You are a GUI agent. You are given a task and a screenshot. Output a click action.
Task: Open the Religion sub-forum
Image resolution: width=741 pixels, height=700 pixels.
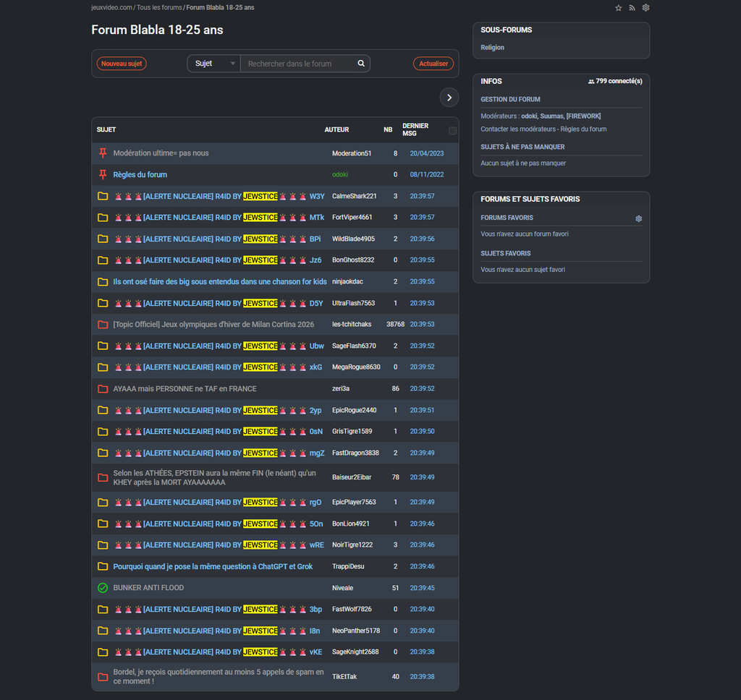(492, 48)
